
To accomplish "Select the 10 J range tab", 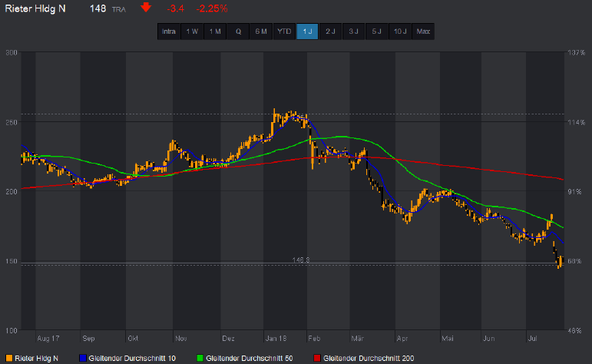I will pos(400,31).
